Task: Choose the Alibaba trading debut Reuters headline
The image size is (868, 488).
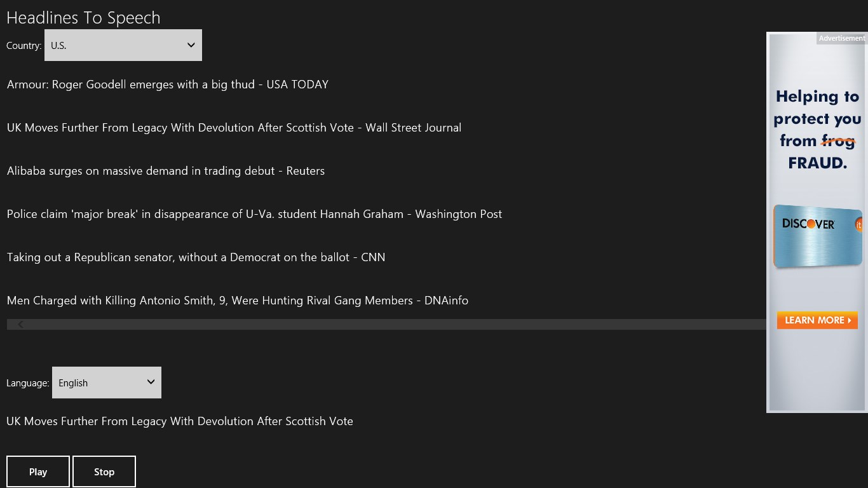Action: point(166,171)
